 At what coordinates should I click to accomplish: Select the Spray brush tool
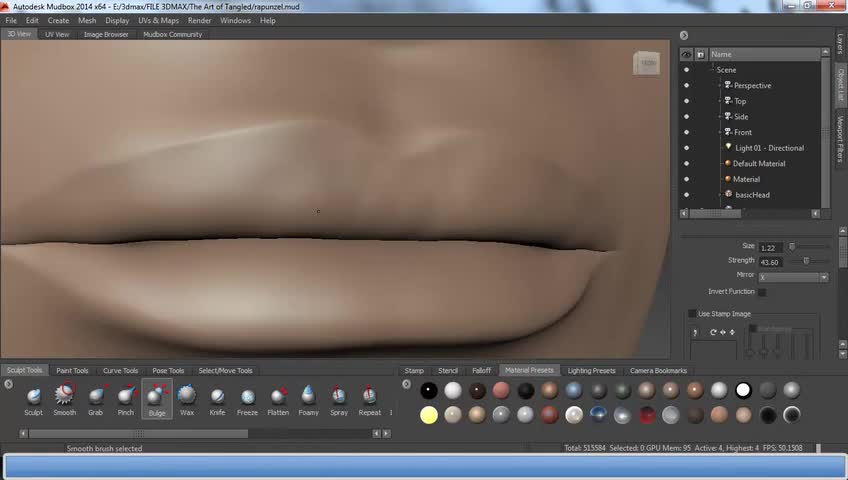pyautogui.click(x=339, y=401)
